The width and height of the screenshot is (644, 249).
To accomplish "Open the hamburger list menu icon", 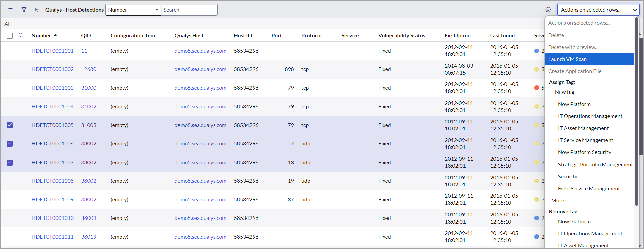I will coord(10,10).
